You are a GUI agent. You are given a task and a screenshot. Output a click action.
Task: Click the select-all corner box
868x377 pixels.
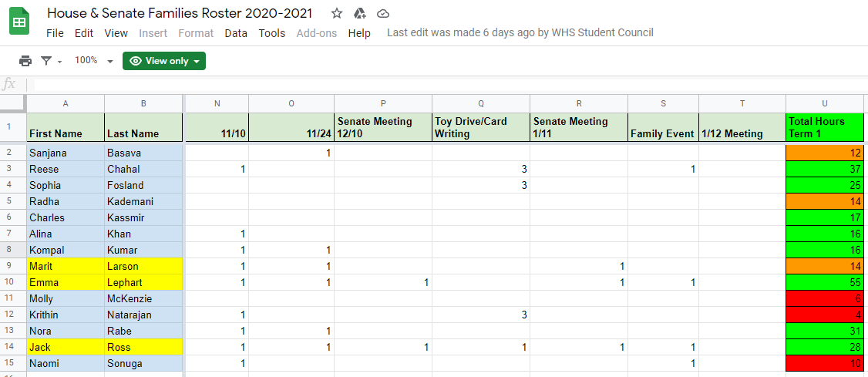(x=13, y=103)
